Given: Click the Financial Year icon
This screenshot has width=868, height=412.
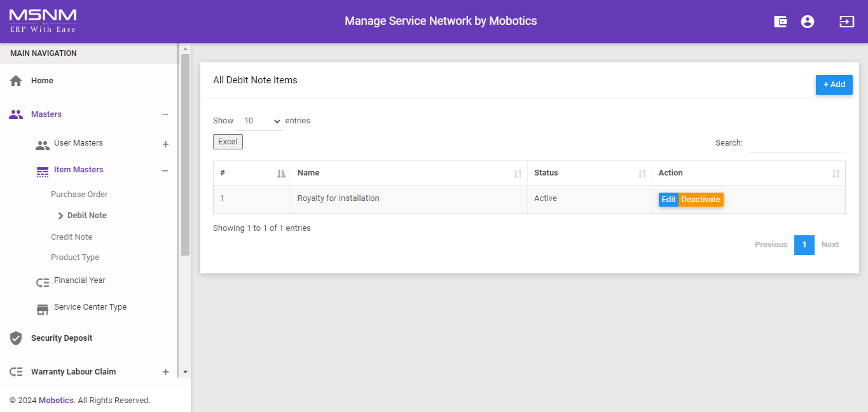Looking at the screenshot, I should pyautogui.click(x=43, y=282).
